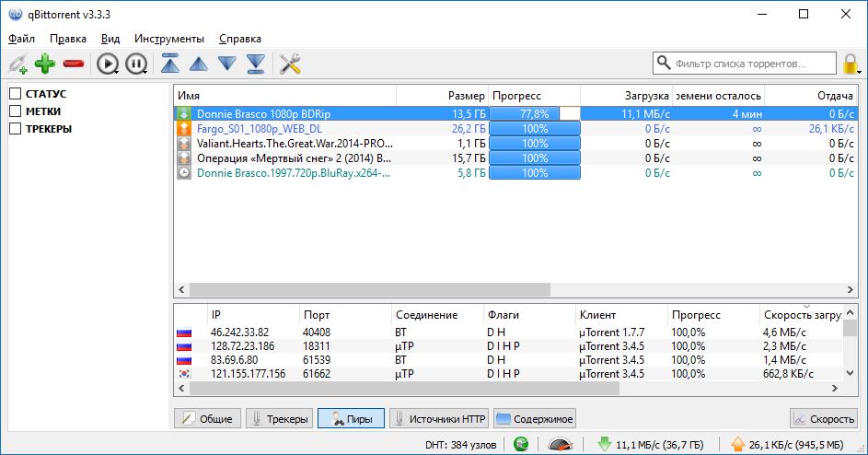This screenshot has height=455, width=868.
Task: Switch to the Общие tab
Action: 208,419
